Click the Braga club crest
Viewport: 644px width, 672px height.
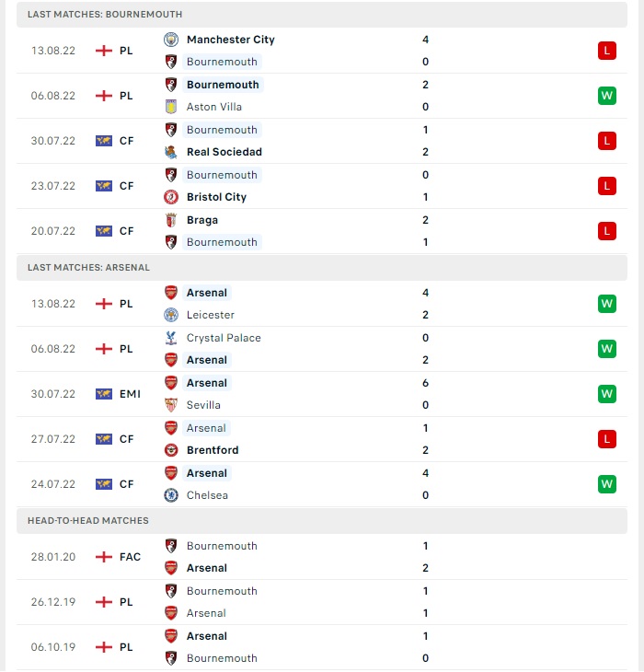pos(171,220)
